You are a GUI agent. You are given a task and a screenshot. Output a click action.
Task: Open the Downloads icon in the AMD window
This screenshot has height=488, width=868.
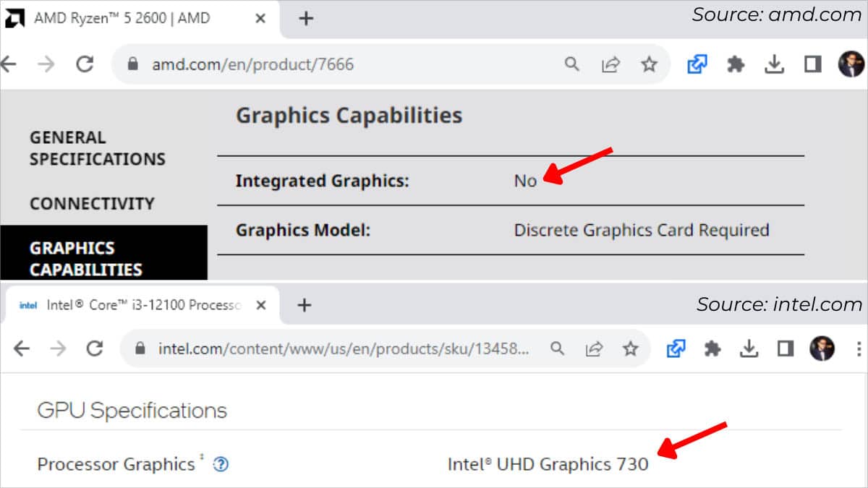[x=775, y=64]
